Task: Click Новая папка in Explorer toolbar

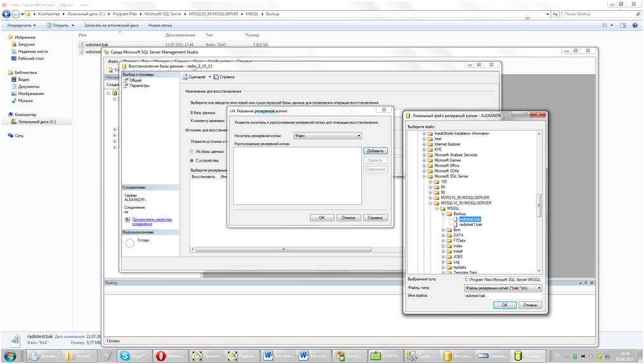Action: tap(160, 25)
